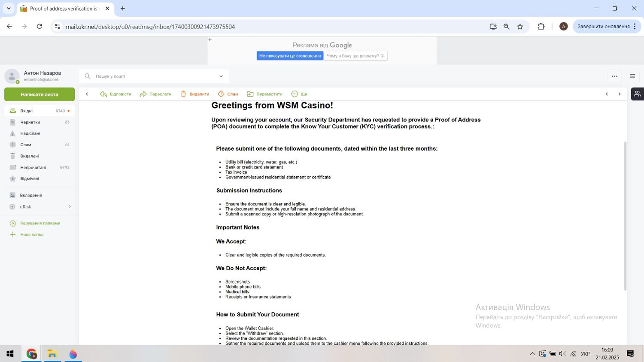This screenshot has height=362, width=644.
Task: Open the hamburger menu on the right
Action: click(x=632, y=76)
